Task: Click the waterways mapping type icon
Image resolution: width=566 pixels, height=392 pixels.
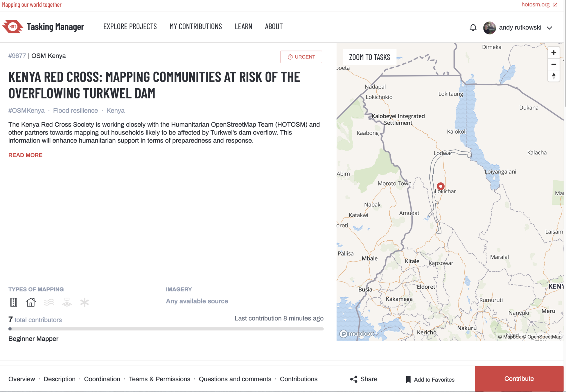Action: click(x=49, y=302)
